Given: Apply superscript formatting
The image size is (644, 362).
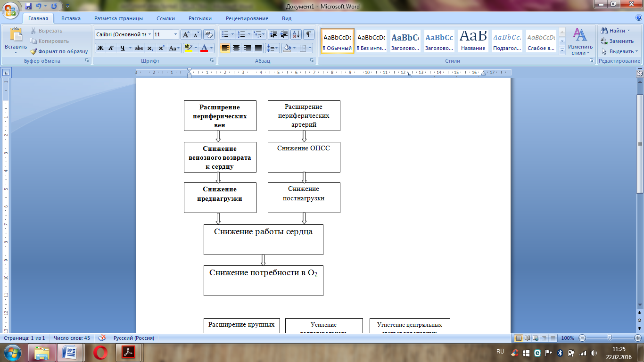Looking at the screenshot, I should 161,48.
